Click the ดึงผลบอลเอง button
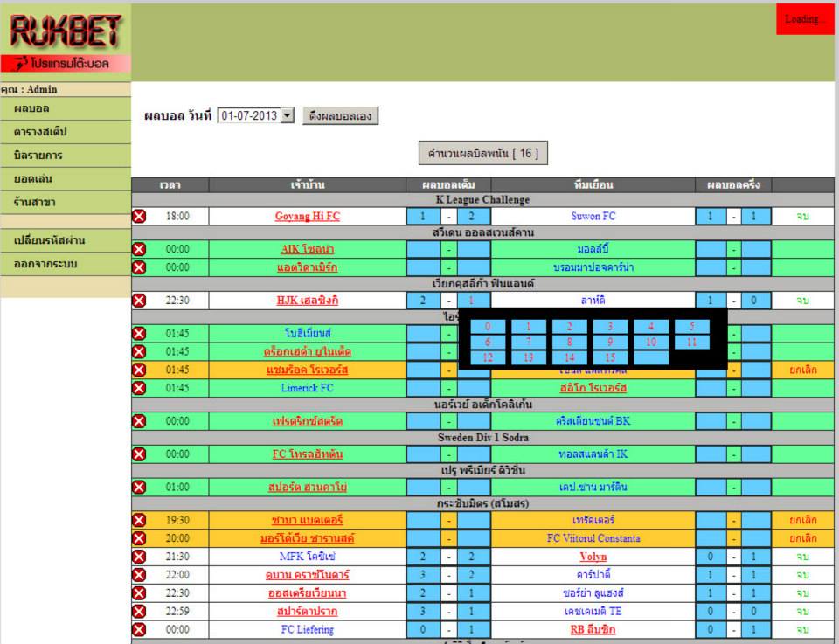Screen dimensions: 839x644 [x=340, y=115]
